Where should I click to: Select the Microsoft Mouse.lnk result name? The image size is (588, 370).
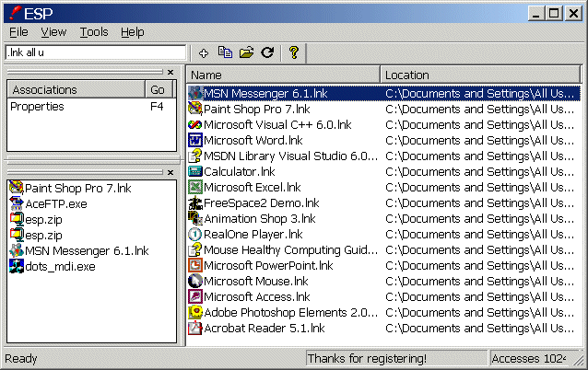pyautogui.click(x=255, y=282)
